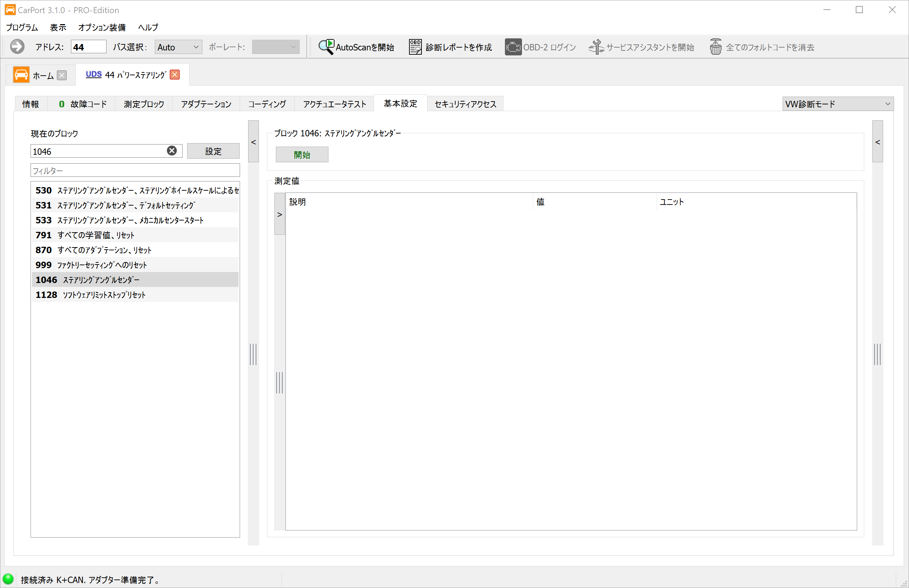This screenshot has height=588, width=909.
Task: Create diagnostic report via 診断レポートを作成 icon
Action: point(415,47)
